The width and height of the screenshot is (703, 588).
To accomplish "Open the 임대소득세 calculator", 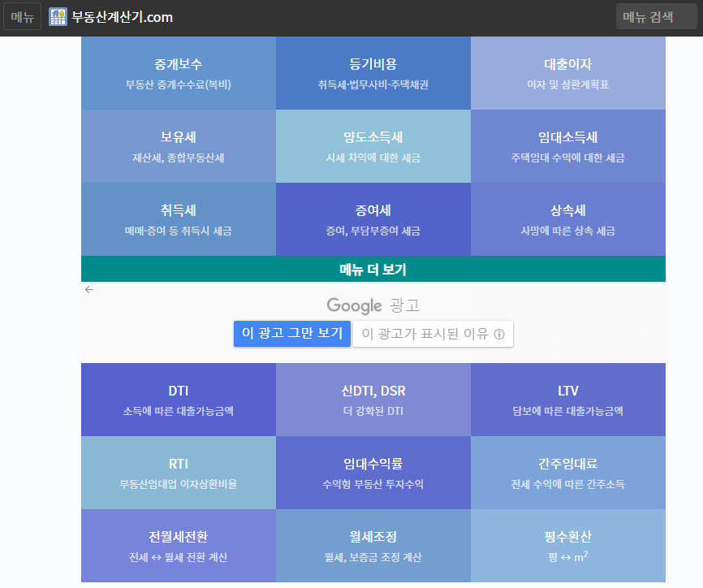I will pos(569,146).
